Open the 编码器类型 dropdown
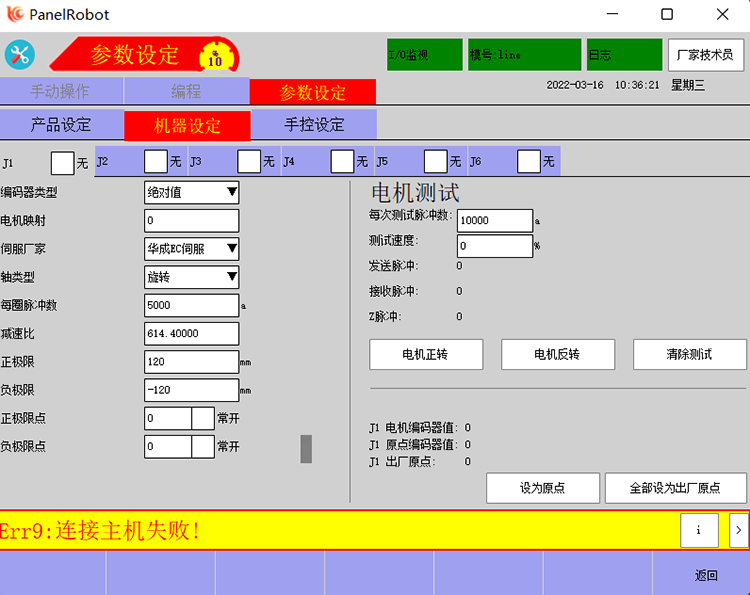Screen dimensions: 750x595 click(x=192, y=192)
